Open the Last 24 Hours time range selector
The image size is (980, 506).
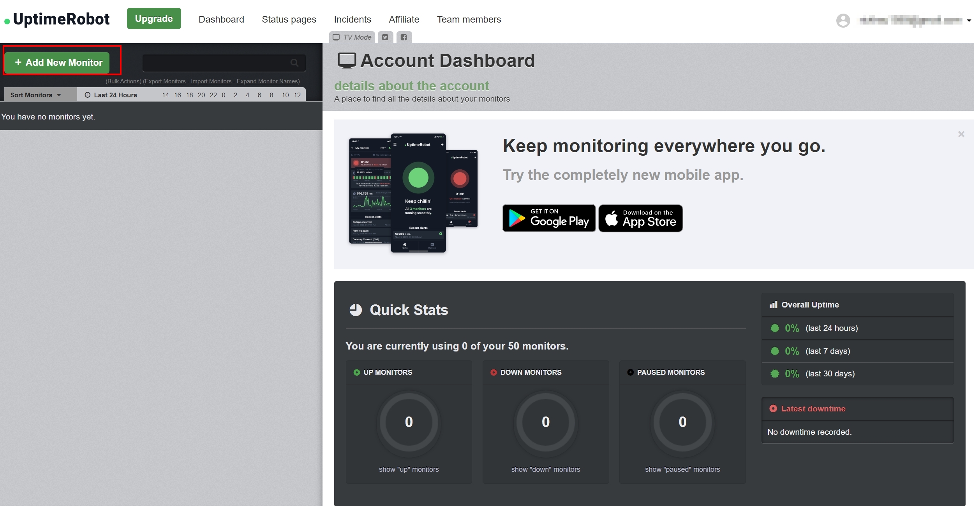(x=111, y=95)
